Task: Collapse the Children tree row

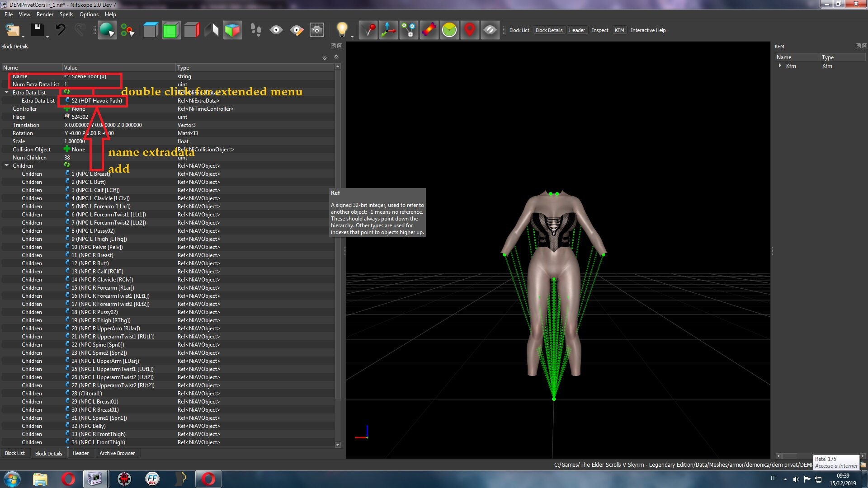Action: tap(7, 165)
